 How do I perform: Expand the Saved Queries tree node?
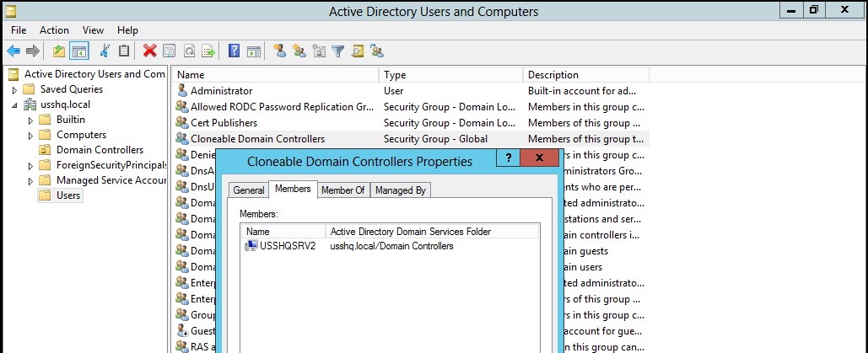15,90
